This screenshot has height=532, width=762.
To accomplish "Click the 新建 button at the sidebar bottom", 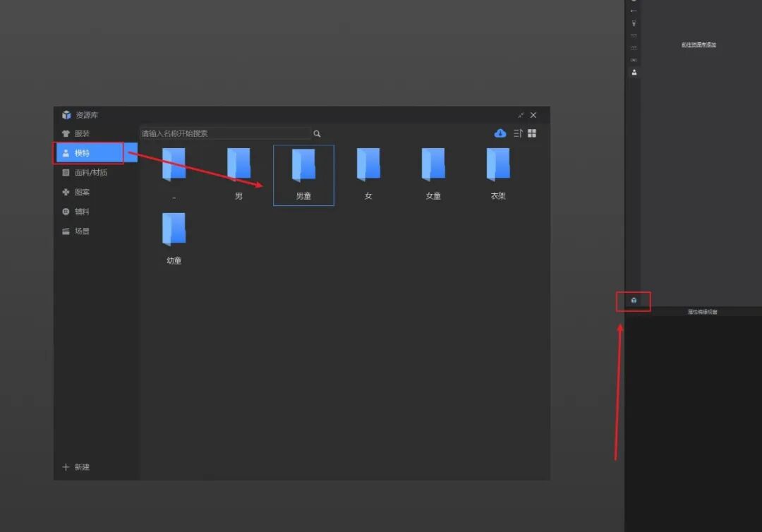I will coord(75,467).
